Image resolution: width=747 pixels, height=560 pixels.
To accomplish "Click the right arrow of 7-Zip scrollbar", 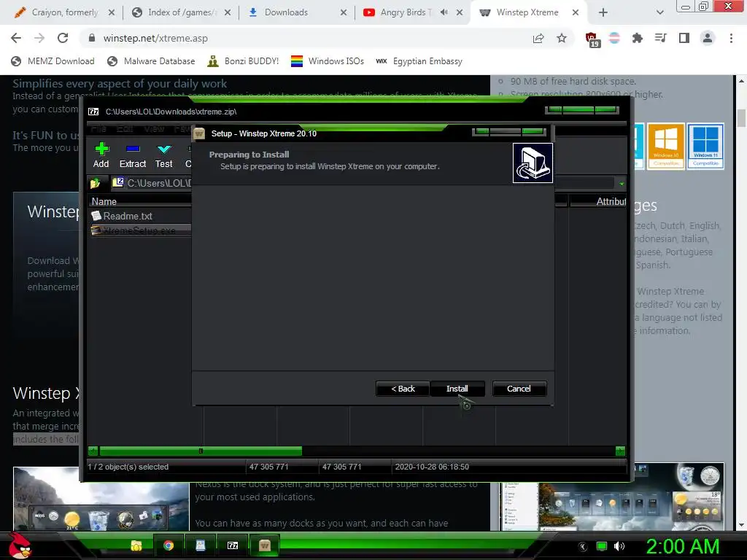I will click(x=620, y=451).
